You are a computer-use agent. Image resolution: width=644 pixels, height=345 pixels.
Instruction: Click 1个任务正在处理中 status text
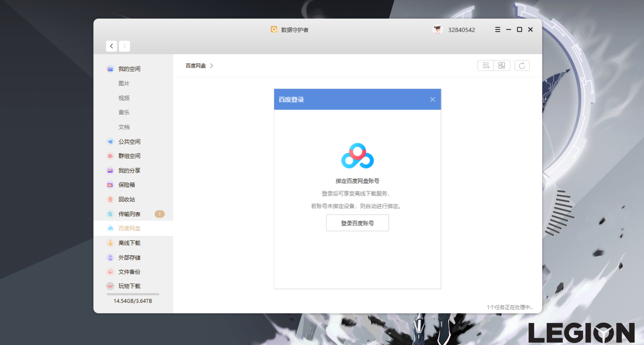(x=509, y=307)
